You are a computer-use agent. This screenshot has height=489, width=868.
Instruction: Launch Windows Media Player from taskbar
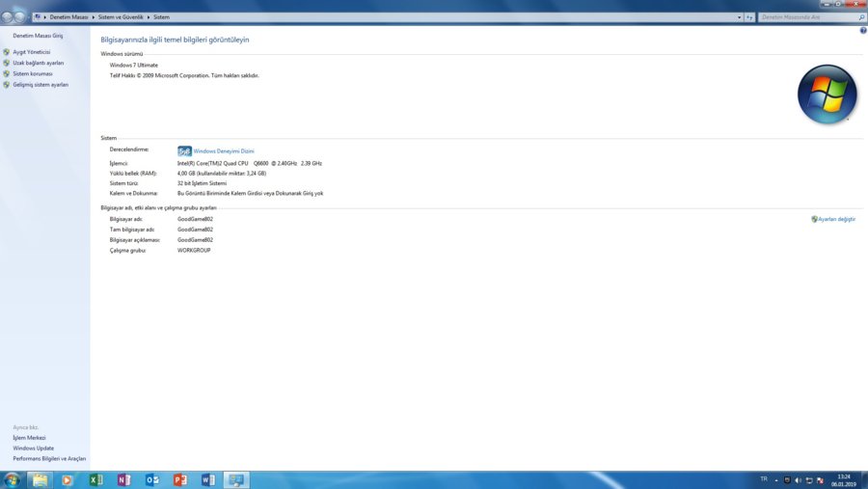(67, 480)
